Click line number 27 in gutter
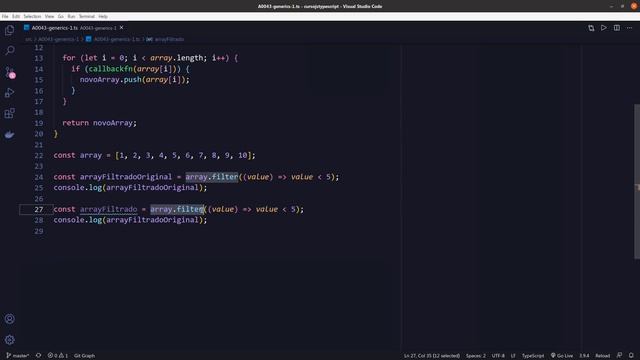Screen dimensions: 640x360 pyautogui.click(x=38, y=209)
